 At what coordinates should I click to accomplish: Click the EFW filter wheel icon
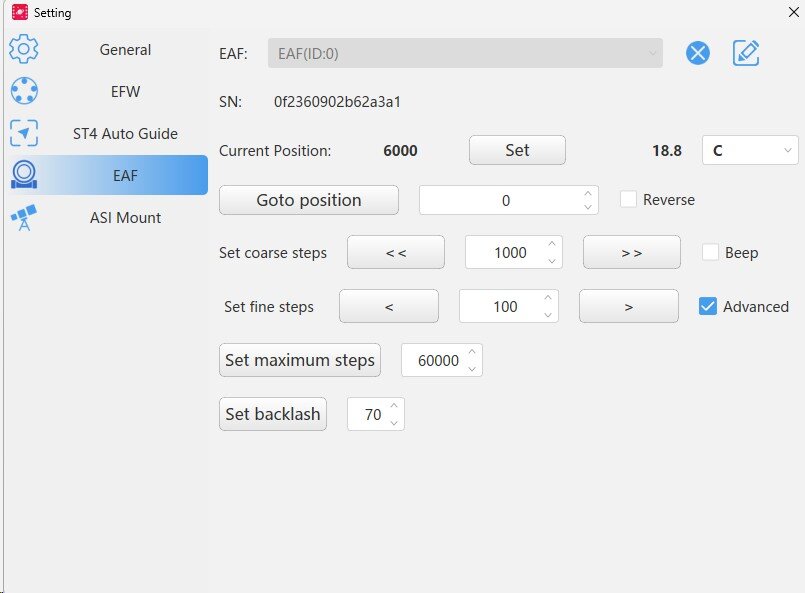(x=23, y=91)
